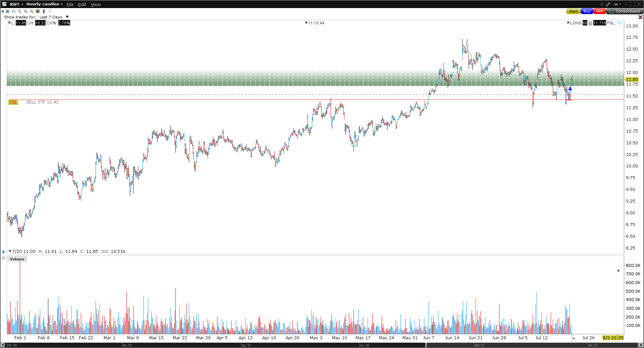Open the Hourly candles interval dropdown
This screenshot has height=348, width=644.
click(44, 4)
